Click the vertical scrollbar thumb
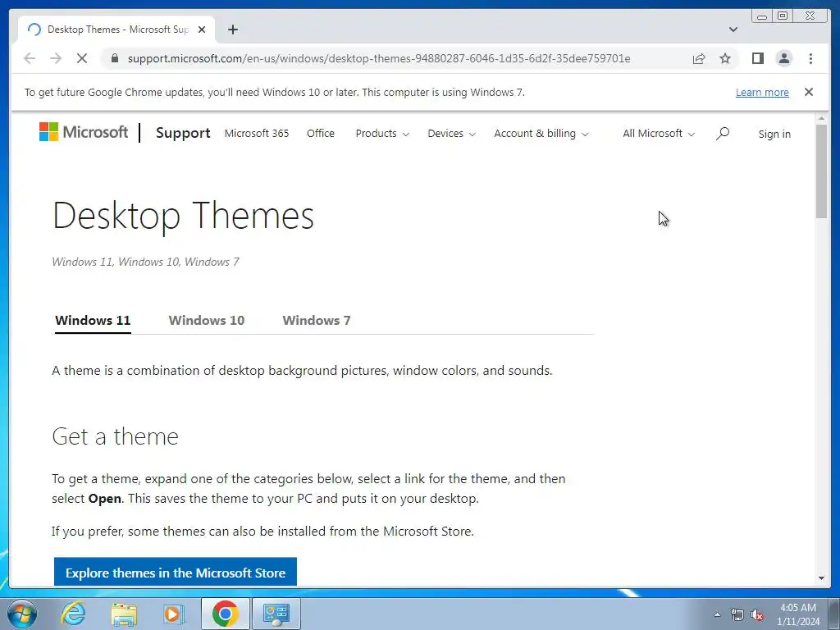The width and height of the screenshot is (840, 630). coord(821,171)
